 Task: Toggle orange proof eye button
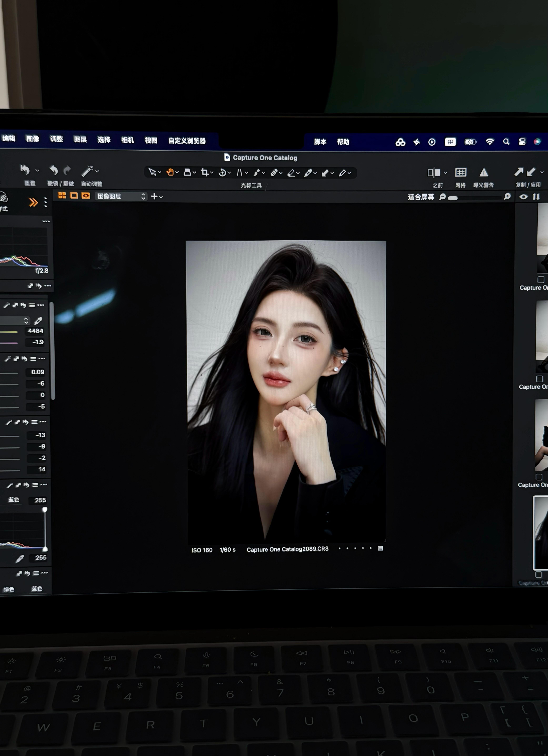86,196
